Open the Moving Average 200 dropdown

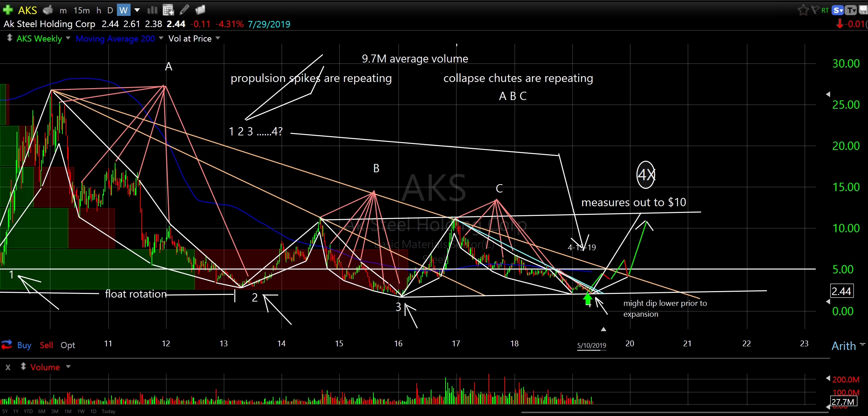click(161, 38)
